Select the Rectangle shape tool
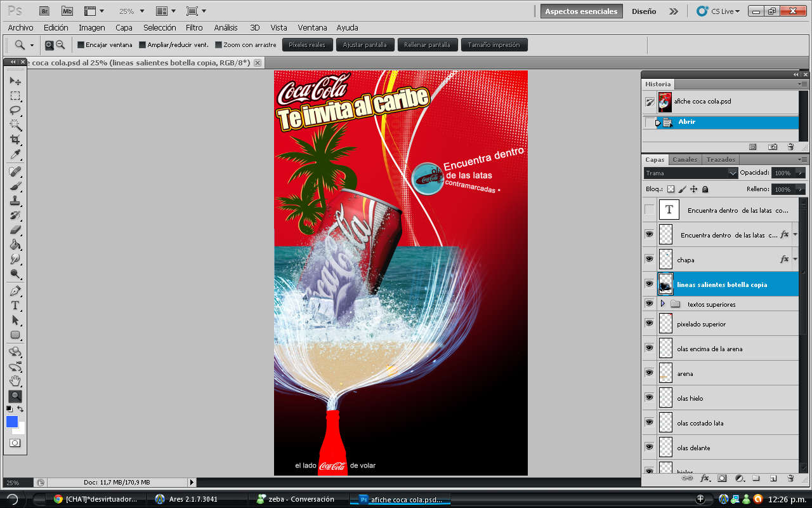Screen dimensions: 812x508 [15, 335]
